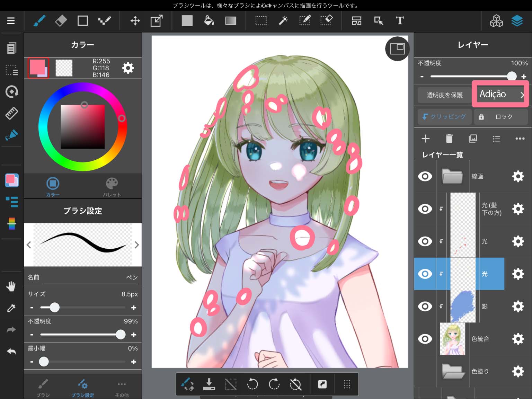This screenshot has width=532, height=399.
Task: Switch to the ブラシ tab
Action: 43,388
